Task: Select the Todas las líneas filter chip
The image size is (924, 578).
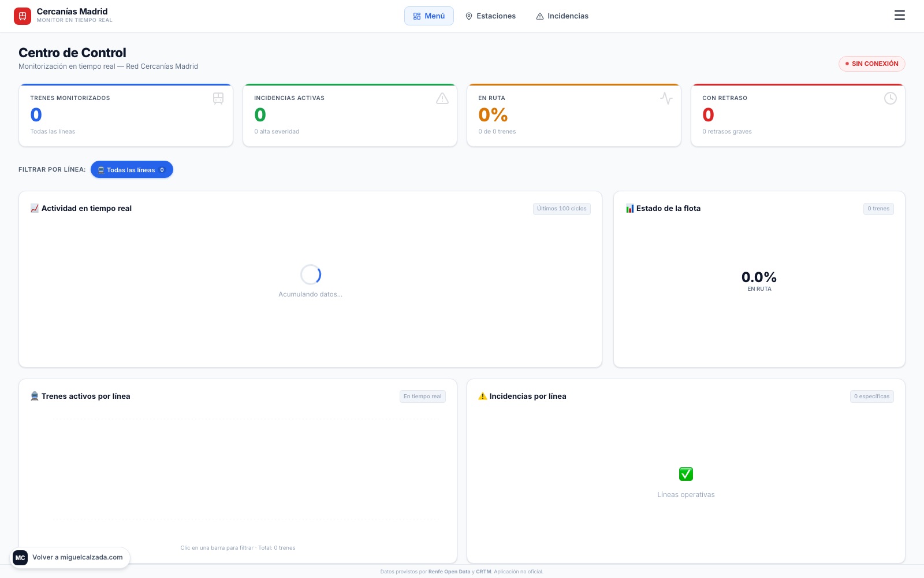Action: [x=132, y=169]
